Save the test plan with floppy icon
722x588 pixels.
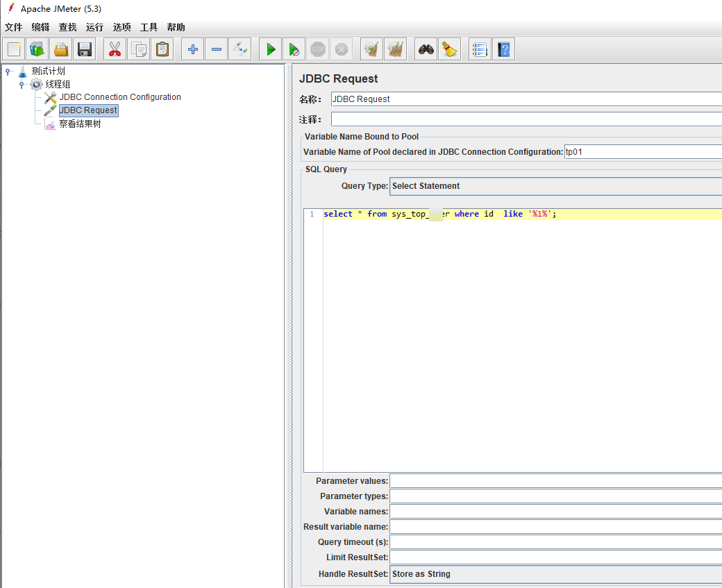coord(84,49)
